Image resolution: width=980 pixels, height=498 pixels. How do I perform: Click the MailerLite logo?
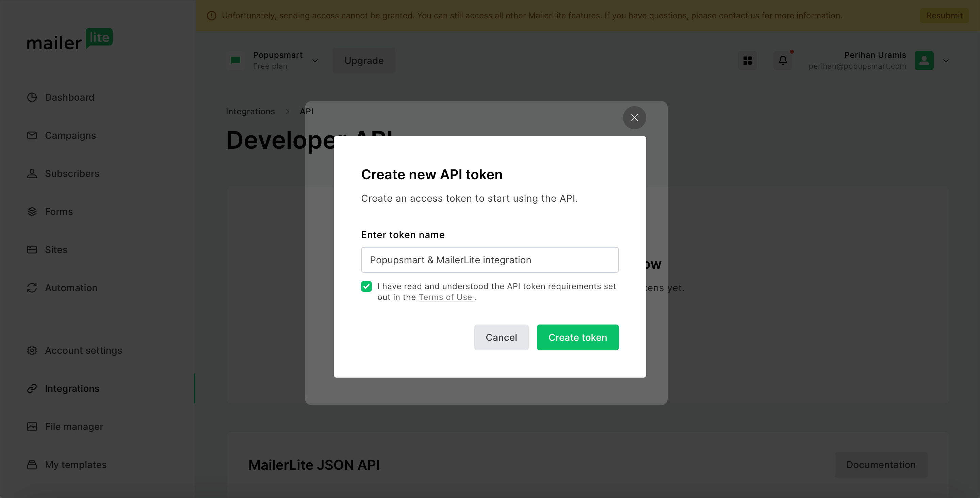[x=69, y=40]
